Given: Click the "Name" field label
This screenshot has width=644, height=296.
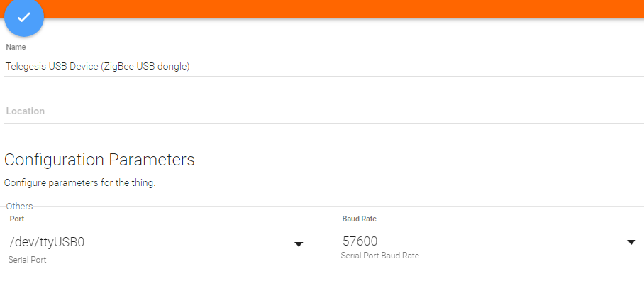Looking at the screenshot, I should tap(16, 47).
